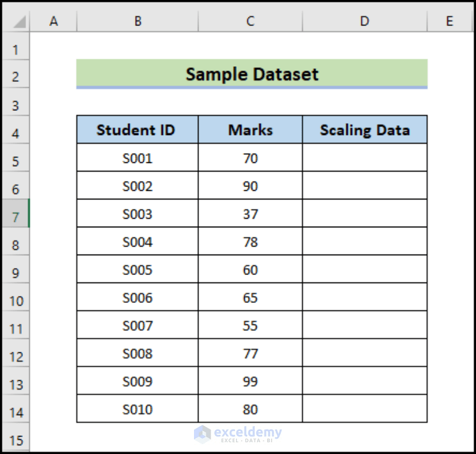Select cell containing S004

(138, 241)
